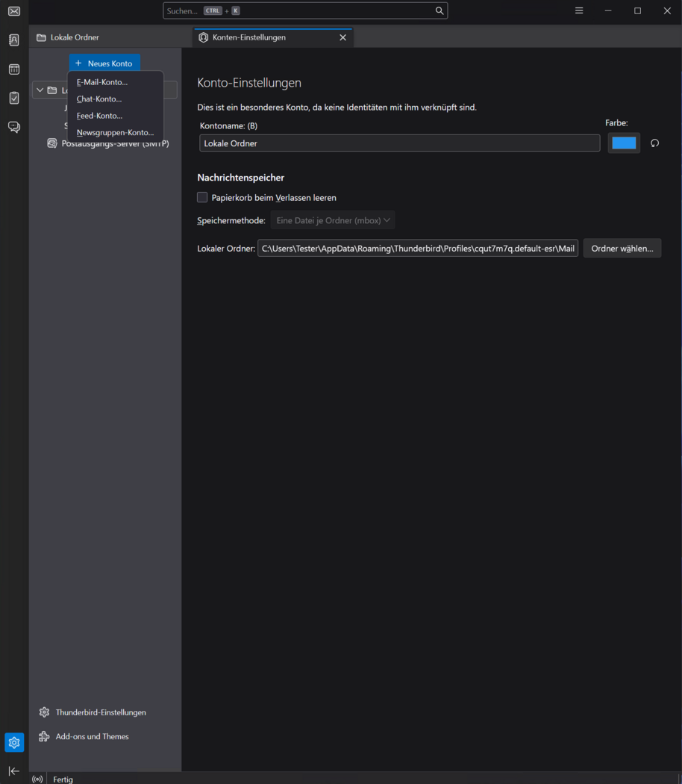
Task: Close the Konten-Einstellungen tab
Action: click(x=342, y=37)
